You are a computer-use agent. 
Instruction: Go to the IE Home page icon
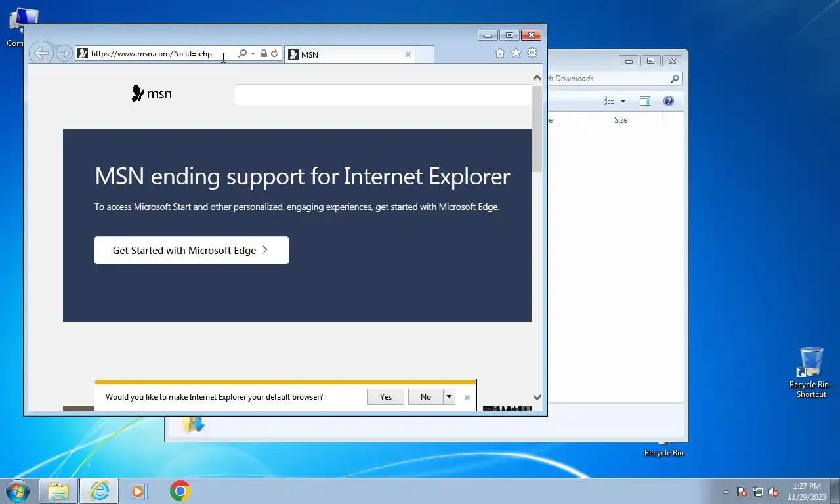tap(500, 53)
